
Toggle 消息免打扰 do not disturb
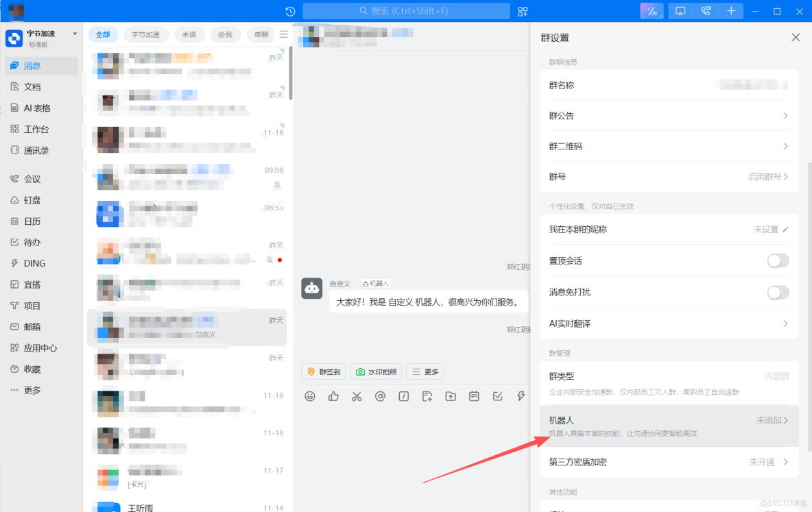click(777, 292)
